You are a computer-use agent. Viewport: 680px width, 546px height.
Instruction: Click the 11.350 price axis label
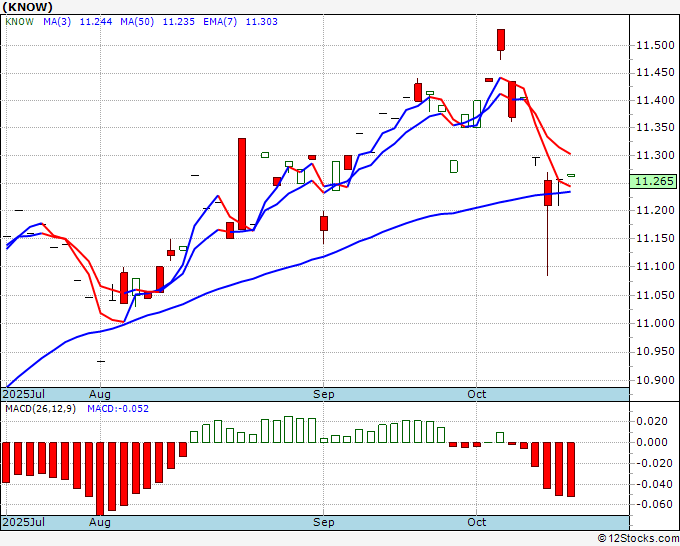pos(655,128)
